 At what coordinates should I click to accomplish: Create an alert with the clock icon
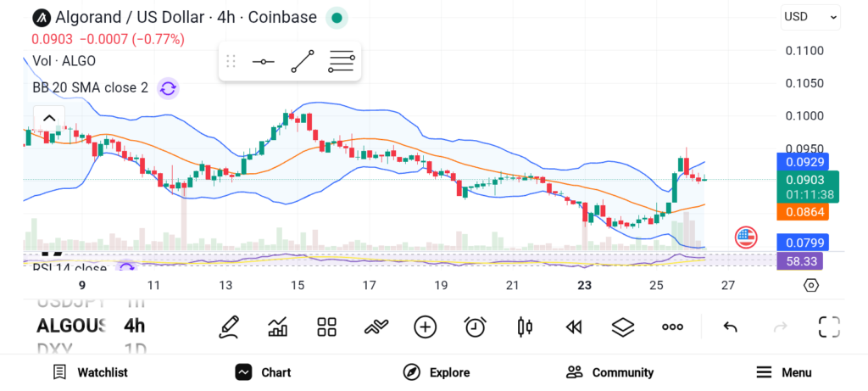tap(475, 327)
